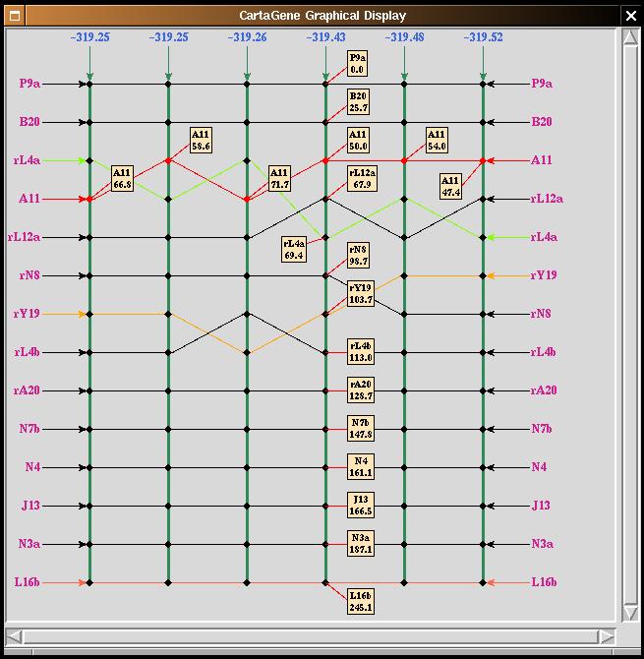Open the window menu icon in title bar
The image size is (644, 659).
click(x=15, y=16)
